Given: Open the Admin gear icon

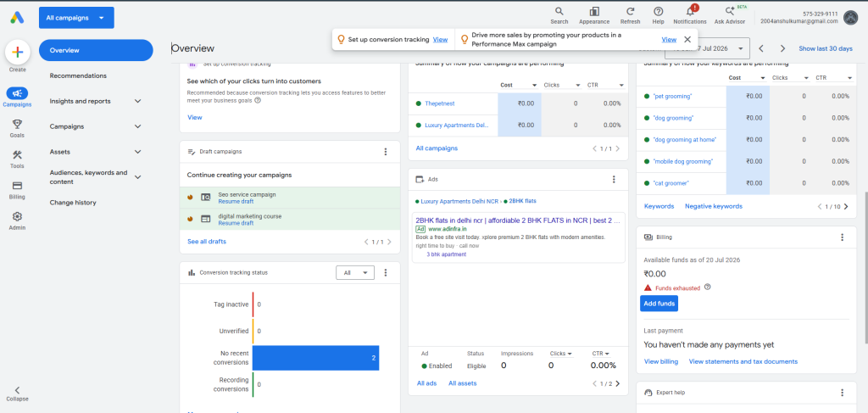Looking at the screenshot, I should [17, 216].
